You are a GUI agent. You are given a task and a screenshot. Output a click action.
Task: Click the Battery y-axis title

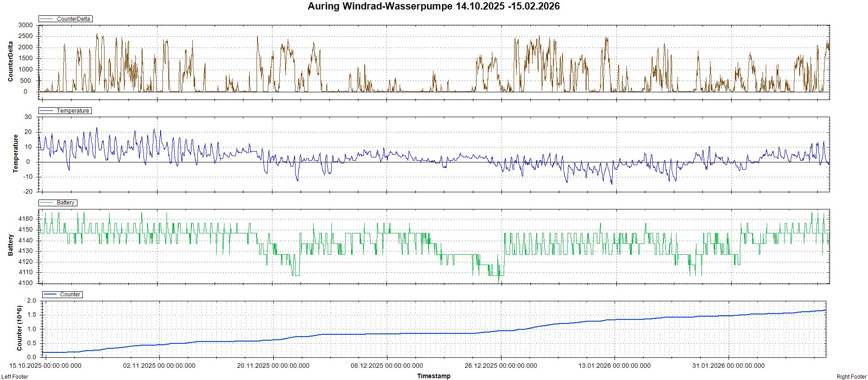tap(10, 245)
